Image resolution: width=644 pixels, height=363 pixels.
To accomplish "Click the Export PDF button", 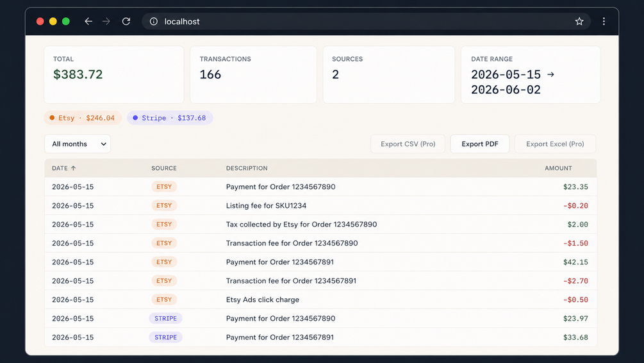I will 480,144.
